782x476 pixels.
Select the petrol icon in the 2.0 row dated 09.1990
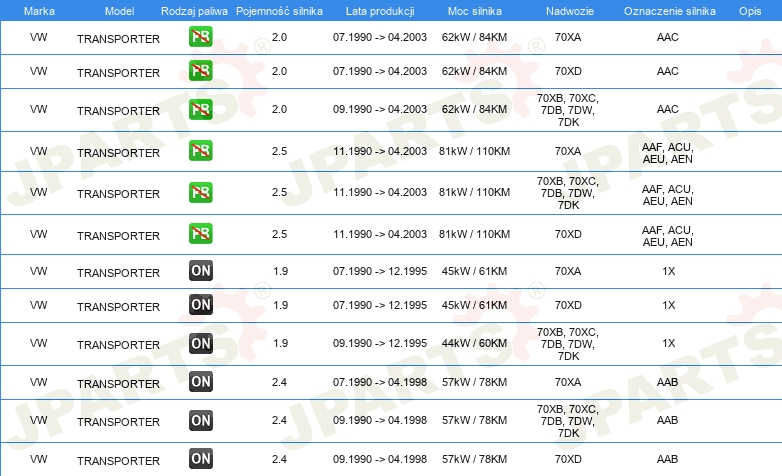200,109
